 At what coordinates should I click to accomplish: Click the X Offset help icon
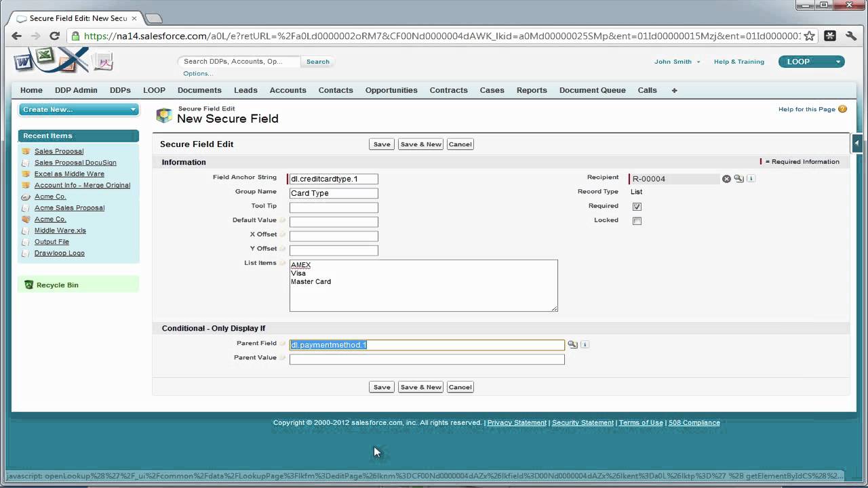(283, 235)
